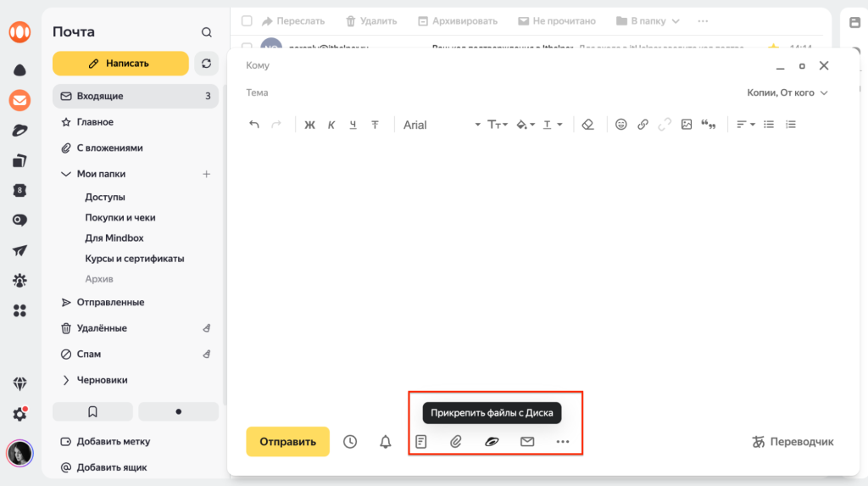The height and width of the screenshot is (486, 868).
Task: Insert an image into the message
Action: click(687, 125)
